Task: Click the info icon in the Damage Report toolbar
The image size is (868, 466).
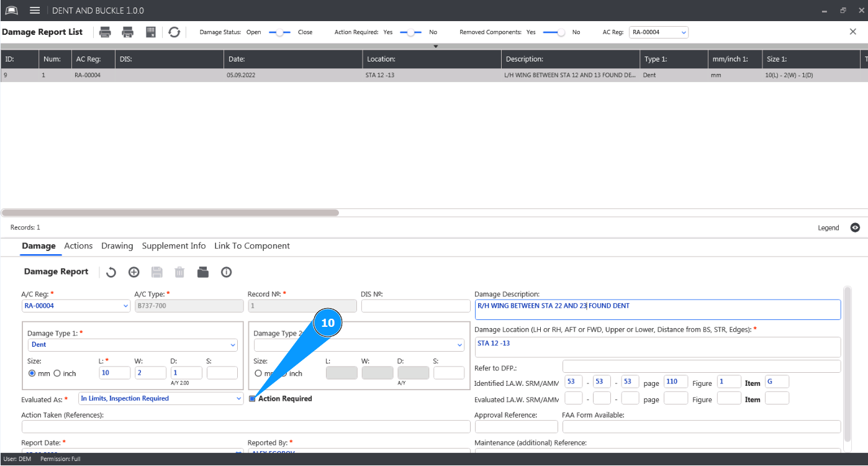Action: pyautogui.click(x=226, y=272)
